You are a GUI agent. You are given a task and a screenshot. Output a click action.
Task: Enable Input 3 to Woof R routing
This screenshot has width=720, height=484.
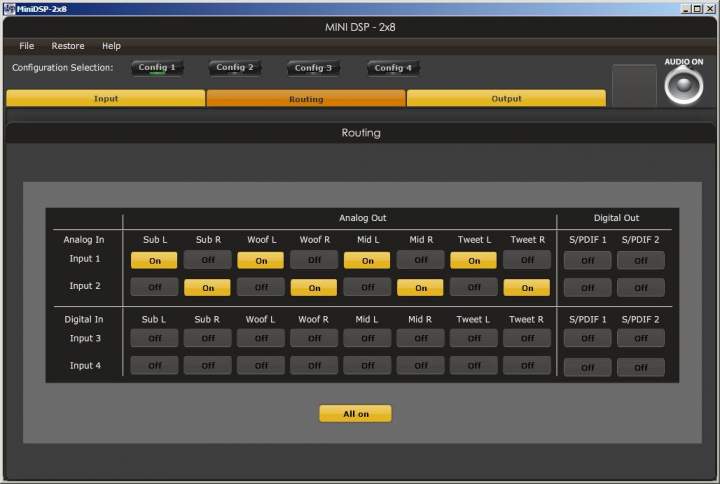point(314,338)
